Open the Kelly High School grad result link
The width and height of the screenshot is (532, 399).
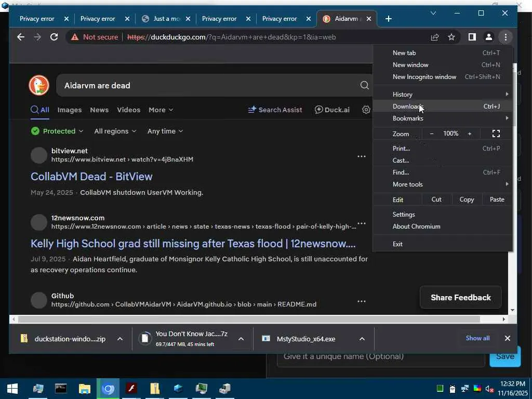click(x=193, y=244)
